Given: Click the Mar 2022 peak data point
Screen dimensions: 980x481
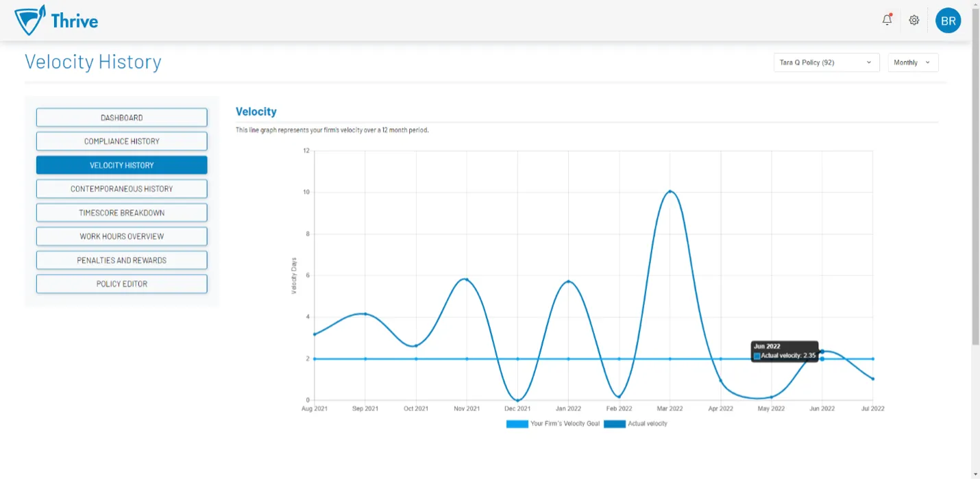Looking at the screenshot, I should click(x=670, y=191).
